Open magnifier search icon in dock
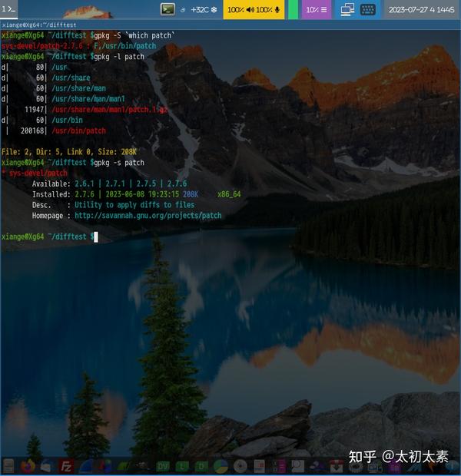This screenshot has height=476, width=461. coord(297,466)
